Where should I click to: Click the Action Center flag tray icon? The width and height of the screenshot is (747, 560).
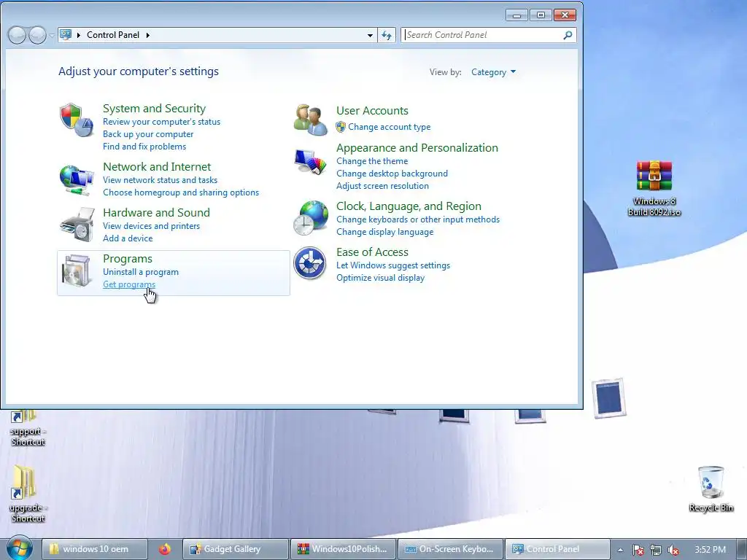[638, 550]
